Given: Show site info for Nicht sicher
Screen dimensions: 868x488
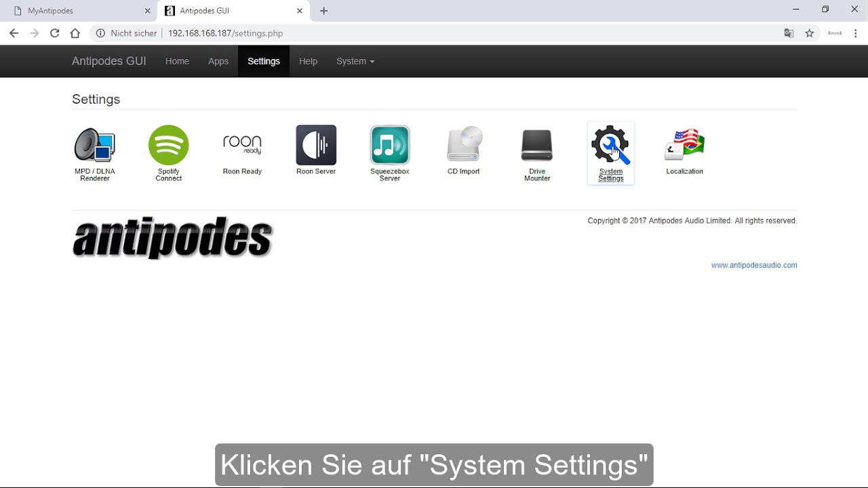Looking at the screenshot, I should (x=127, y=33).
